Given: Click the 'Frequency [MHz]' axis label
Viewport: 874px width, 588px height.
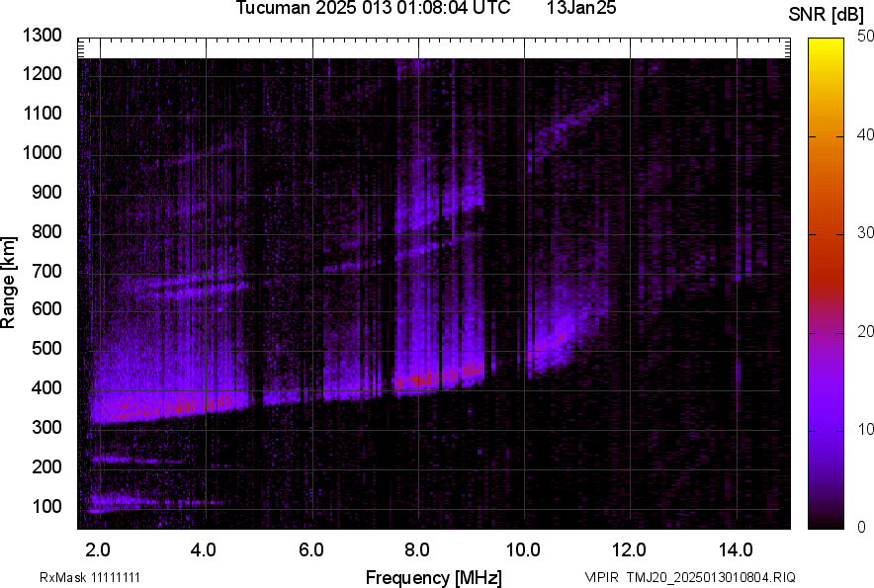Looking at the screenshot, I should [434, 577].
